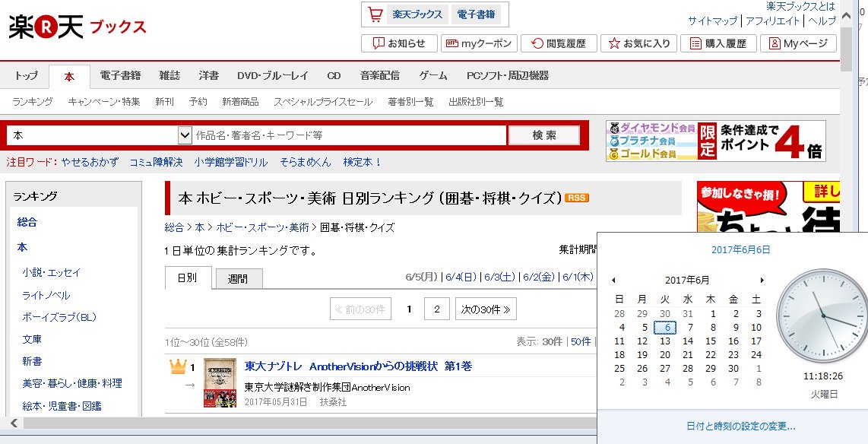Click 次の30件 next page button
This screenshot has height=444, width=868.
(x=486, y=309)
